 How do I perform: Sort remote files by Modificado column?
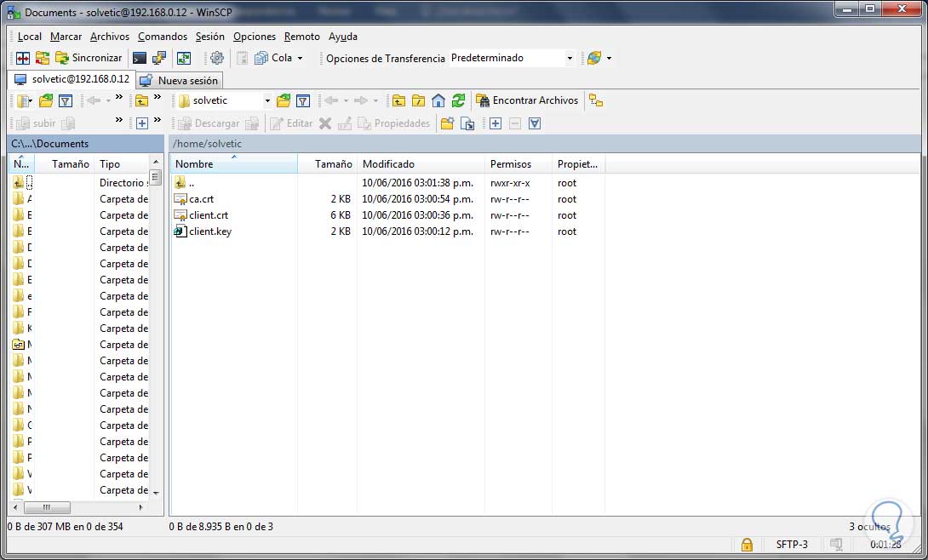(x=421, y=163)
